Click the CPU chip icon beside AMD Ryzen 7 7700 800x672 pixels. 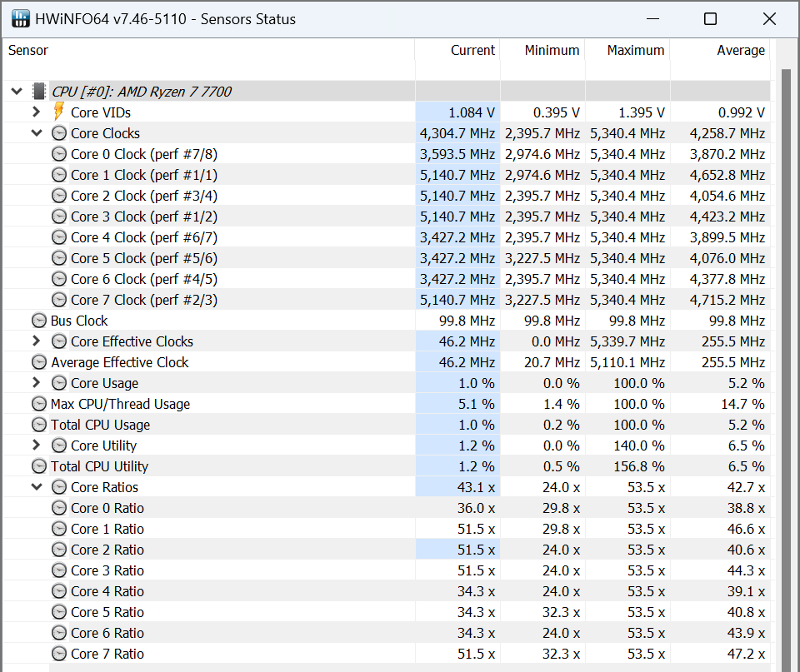click(x=39, y=92)
